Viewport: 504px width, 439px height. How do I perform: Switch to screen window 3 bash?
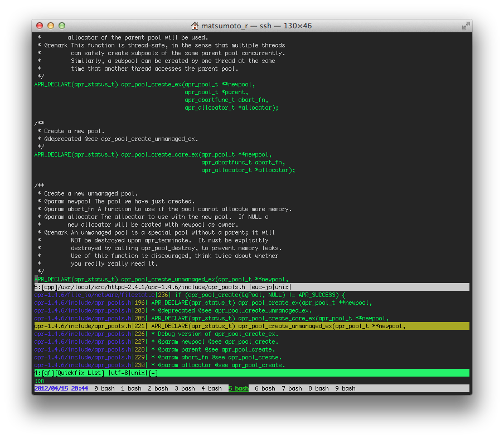point(185,388)
